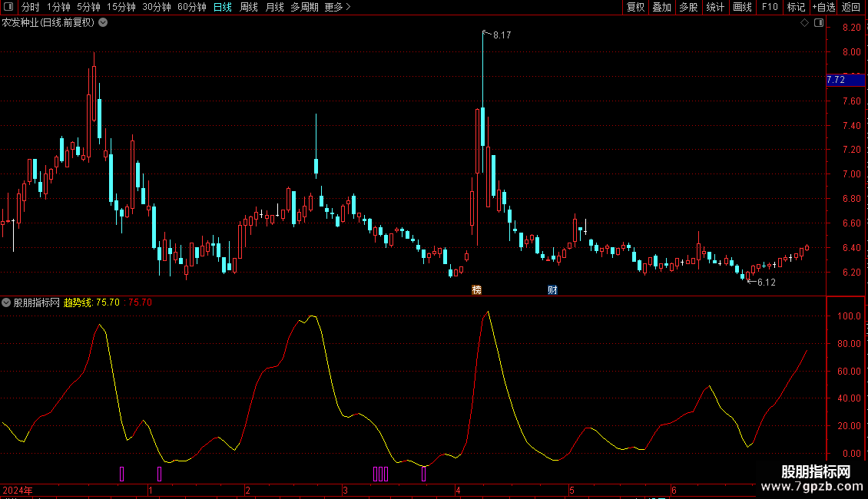The image size is (868, 499).
Task: Toggle the side panel icon at top-left
Action: pos(8,7)
